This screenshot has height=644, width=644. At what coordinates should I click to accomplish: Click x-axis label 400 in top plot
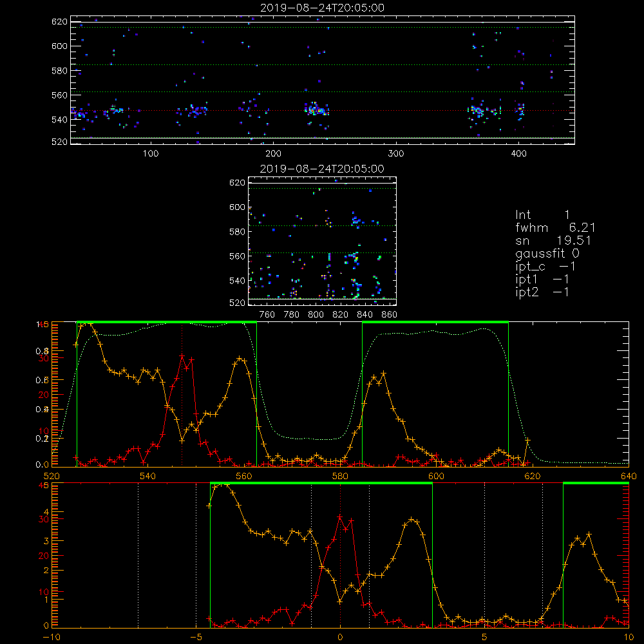tap(518, 154)
